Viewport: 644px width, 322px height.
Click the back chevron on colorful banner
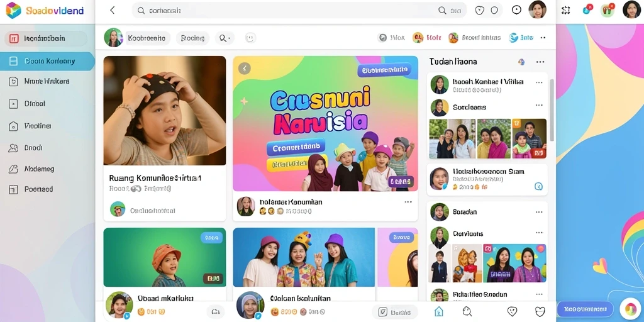[245, 68]
